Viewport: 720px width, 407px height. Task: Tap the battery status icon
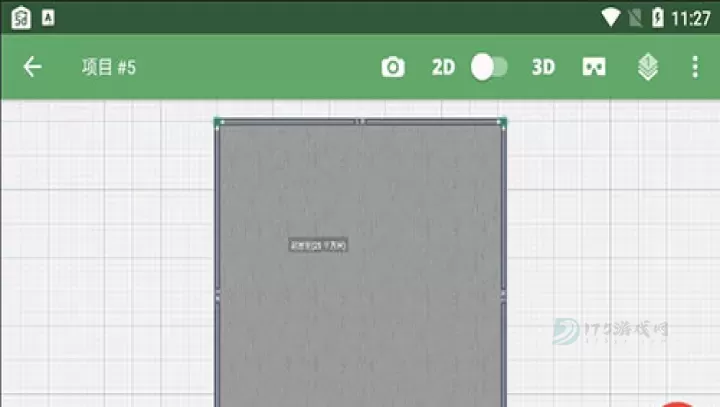click(x=657, y=17)
